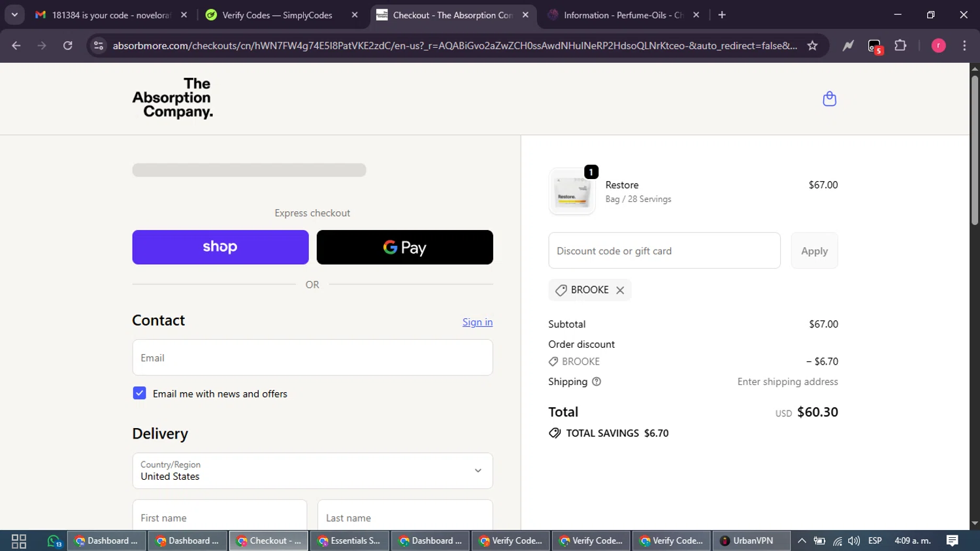This screenshot has width=980, height=551.
Task: Close the Checkout Absorption Company tab
Action: point(525,15)
